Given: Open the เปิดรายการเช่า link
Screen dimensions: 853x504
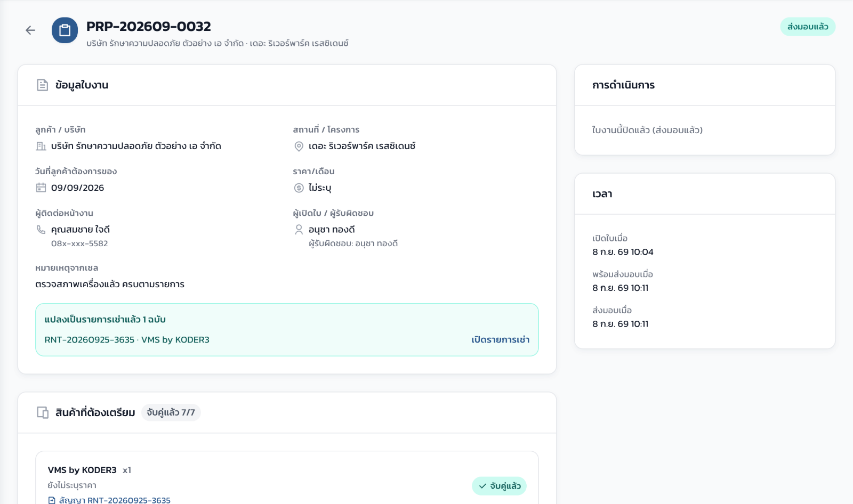Looking at the screenshot, I should [x=501, y=340].
